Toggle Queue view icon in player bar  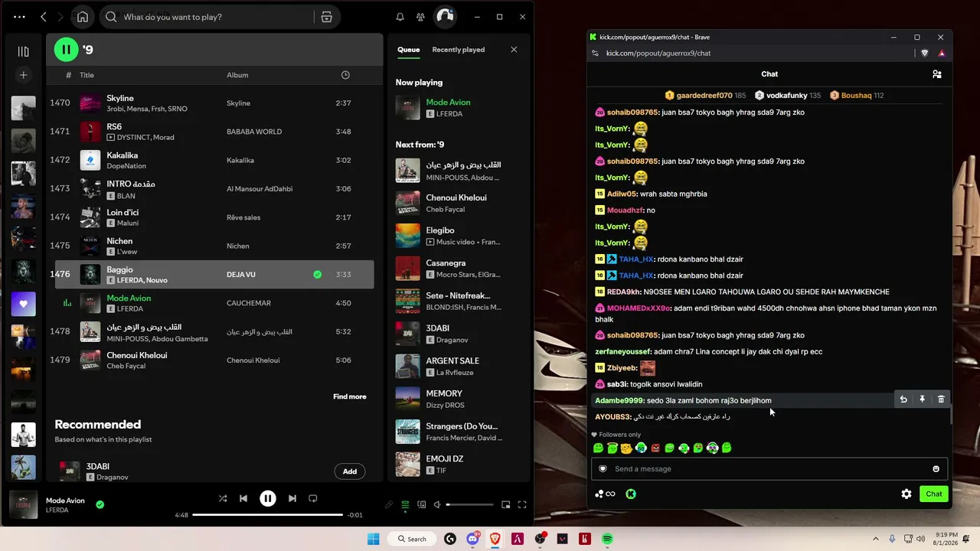click(x=405, y=504)
